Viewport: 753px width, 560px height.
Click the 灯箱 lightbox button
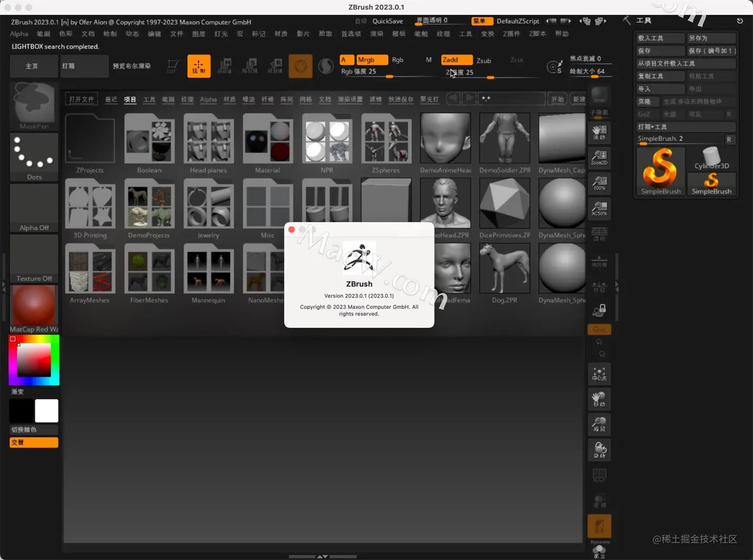[x=85, y=66]
